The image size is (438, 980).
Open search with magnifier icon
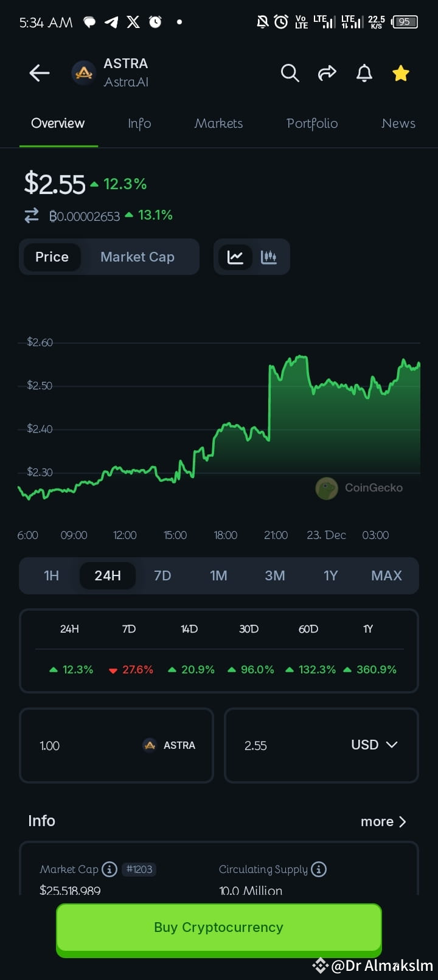(290, 73)
